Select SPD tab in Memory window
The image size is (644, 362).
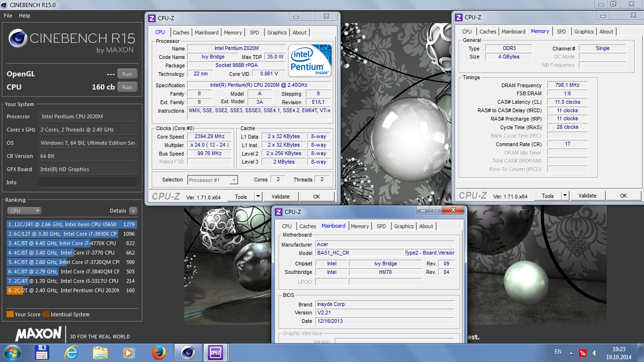click(561, 32)
